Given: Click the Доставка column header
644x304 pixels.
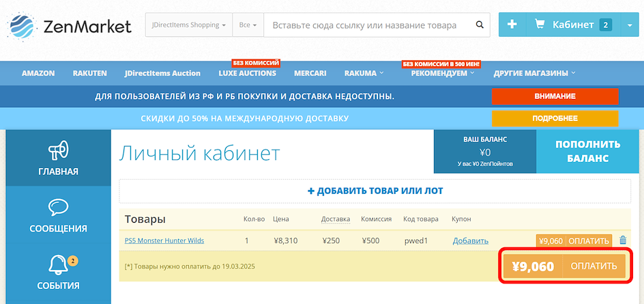Looking at the screenshot, I should (x=336, y=219).
